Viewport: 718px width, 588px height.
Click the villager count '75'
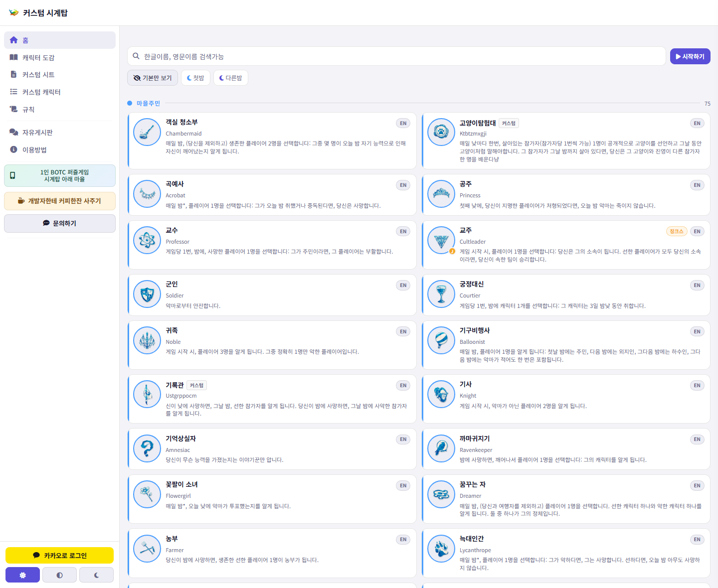[707, 104]
